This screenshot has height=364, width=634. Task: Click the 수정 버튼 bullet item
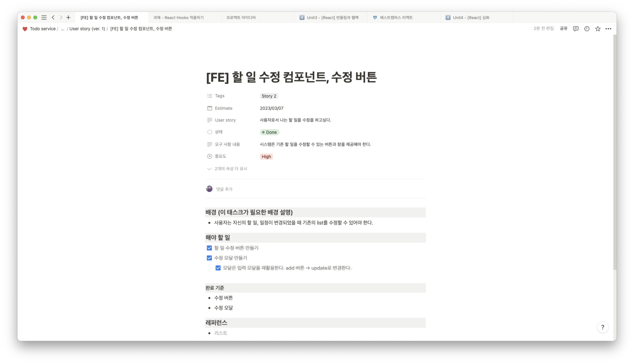tap(224, 298)
